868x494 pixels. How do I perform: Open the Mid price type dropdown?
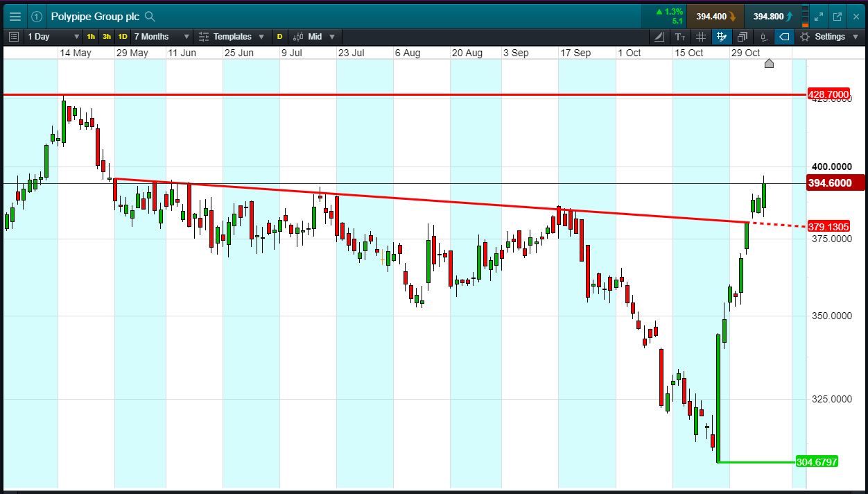314,37
